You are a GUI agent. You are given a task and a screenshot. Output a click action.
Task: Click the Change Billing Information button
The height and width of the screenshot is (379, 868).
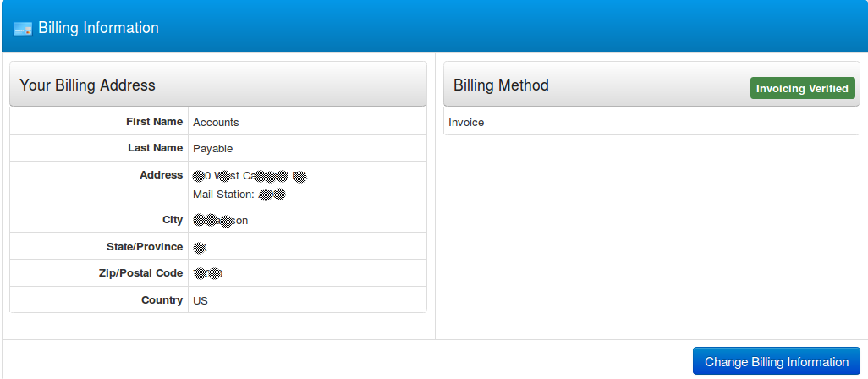tap(776, 362)
